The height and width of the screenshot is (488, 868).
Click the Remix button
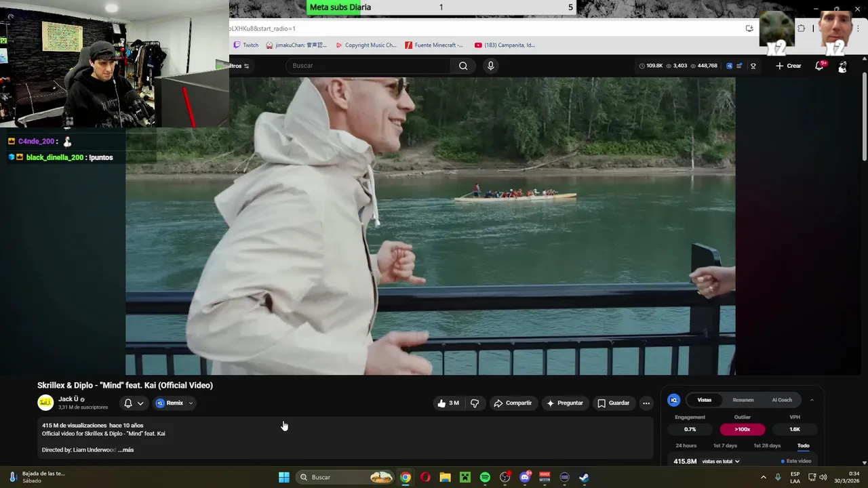tap(170, 403)
